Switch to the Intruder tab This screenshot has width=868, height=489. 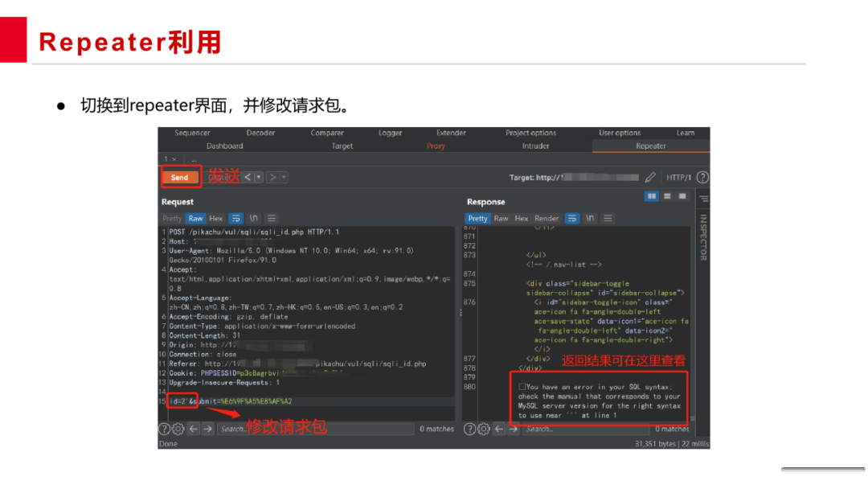[536, 146]
